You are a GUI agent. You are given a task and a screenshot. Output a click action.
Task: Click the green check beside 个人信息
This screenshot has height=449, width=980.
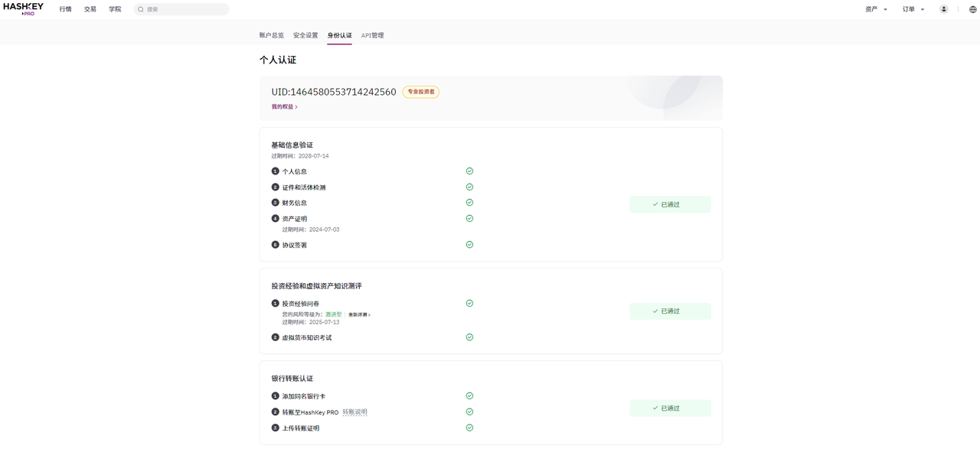tap(469, 171)
